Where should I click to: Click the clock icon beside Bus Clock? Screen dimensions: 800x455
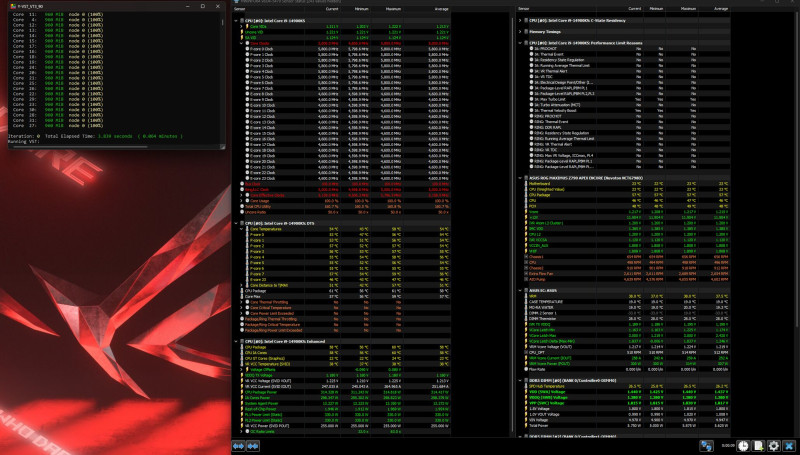tap(242, 184)
